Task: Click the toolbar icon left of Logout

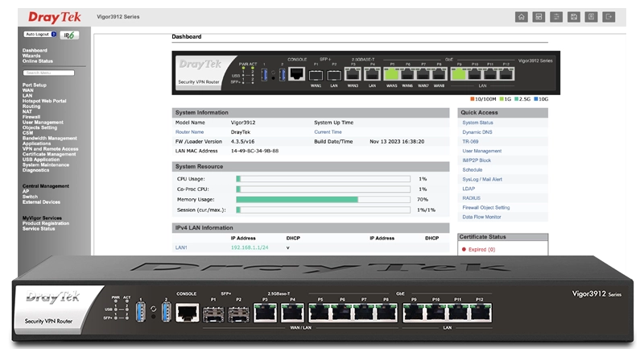Action: pos(591,17)
